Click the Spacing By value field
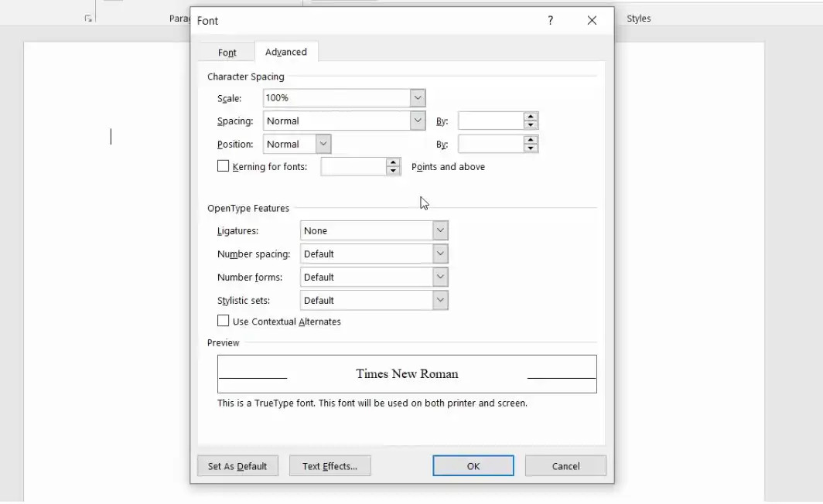Screen dimensions: 823x504 point(490,121)
